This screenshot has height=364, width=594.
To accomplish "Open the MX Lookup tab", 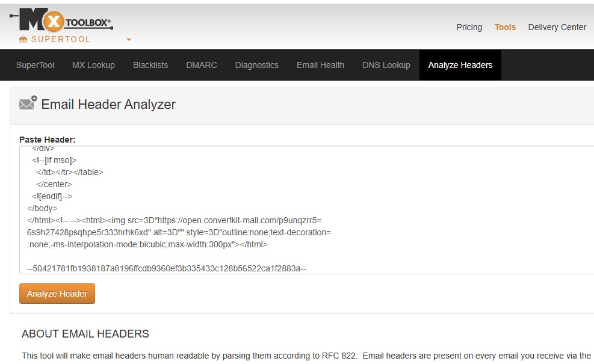I will point(93,65).
